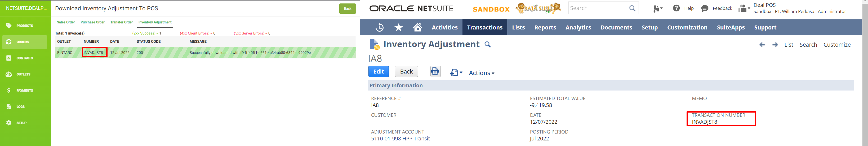Screen dimensions: 868x146
Task: Open the Transactions menu
Action: tap(484, 27)
